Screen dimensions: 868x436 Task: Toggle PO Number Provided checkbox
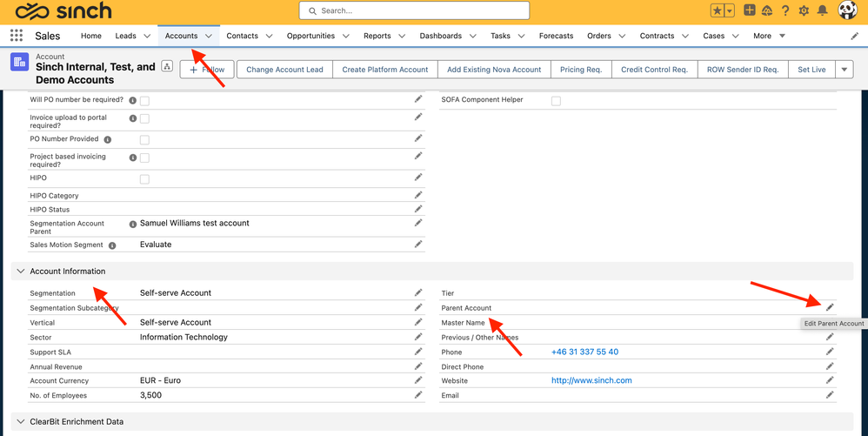point(144,139)
